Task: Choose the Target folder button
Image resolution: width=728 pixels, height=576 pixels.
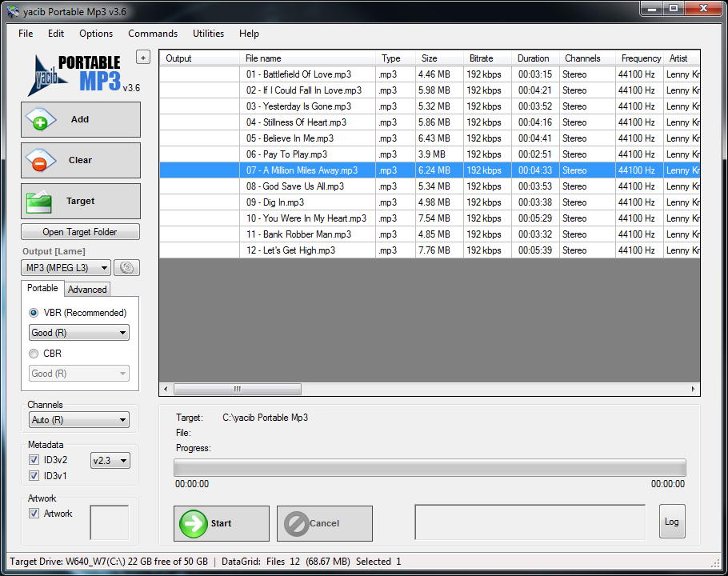Action: pos(80,201)
